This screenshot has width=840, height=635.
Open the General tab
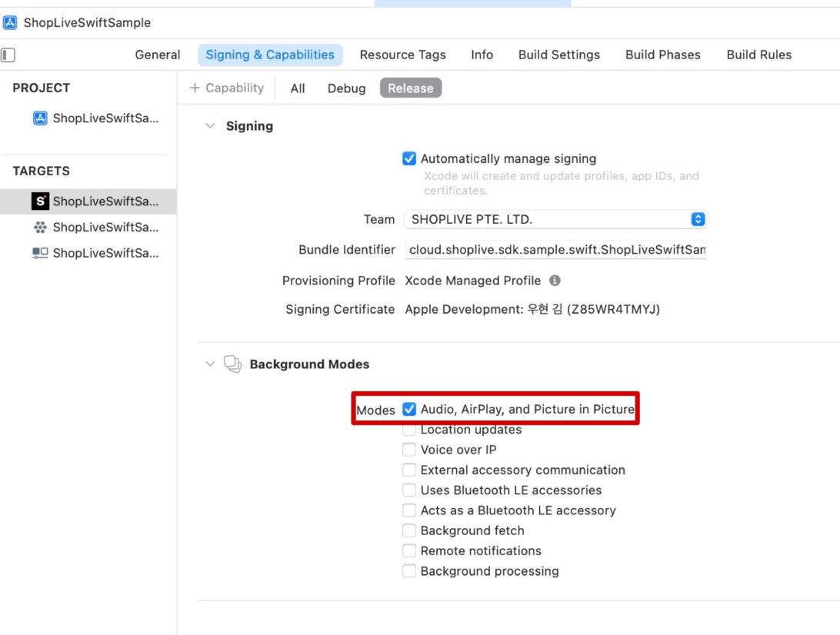(158, 55)
